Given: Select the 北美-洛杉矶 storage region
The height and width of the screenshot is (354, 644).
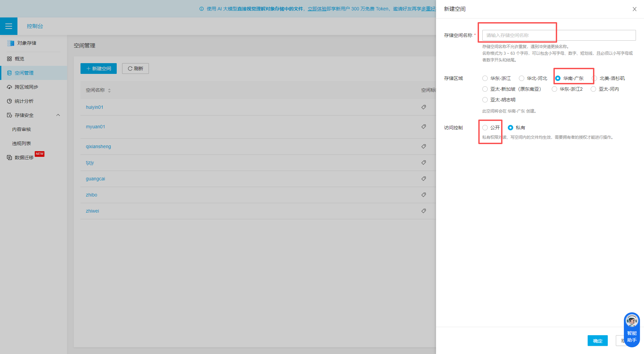Looking at the screenshot, I should coord(595,78).
